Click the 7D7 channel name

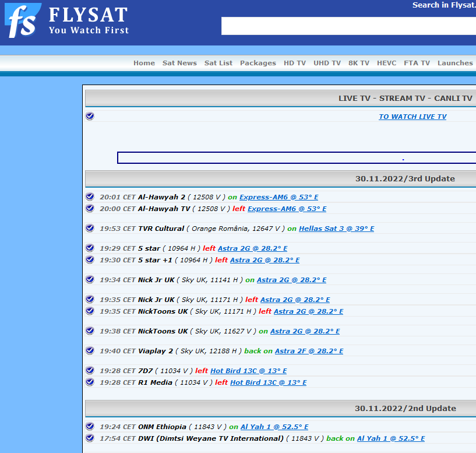click(x=146, y=371)
